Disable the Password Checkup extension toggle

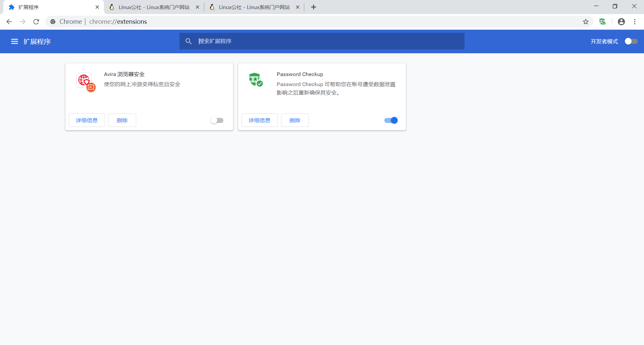click(391, 120)
